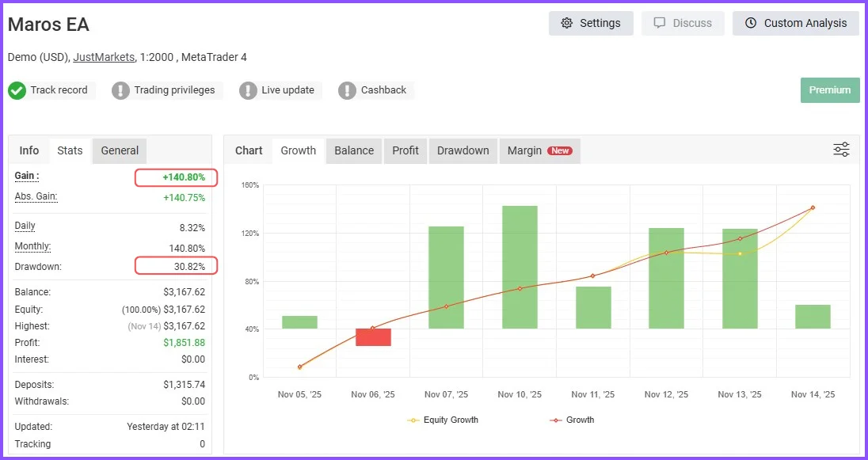
Task: Open the General stats tab
Action: (x=119, y=150)
